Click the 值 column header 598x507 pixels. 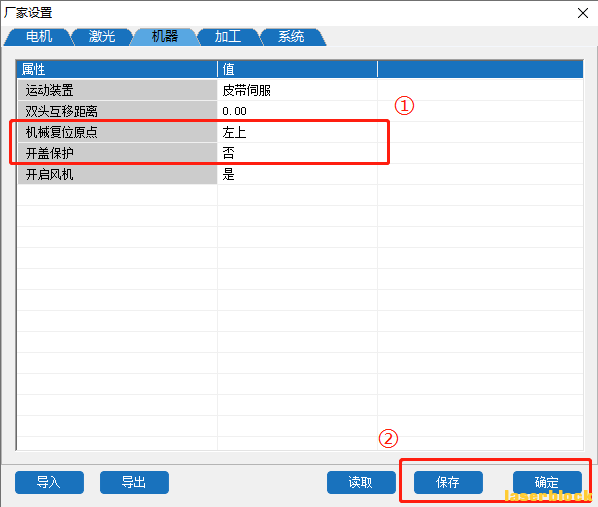point(297,69)
